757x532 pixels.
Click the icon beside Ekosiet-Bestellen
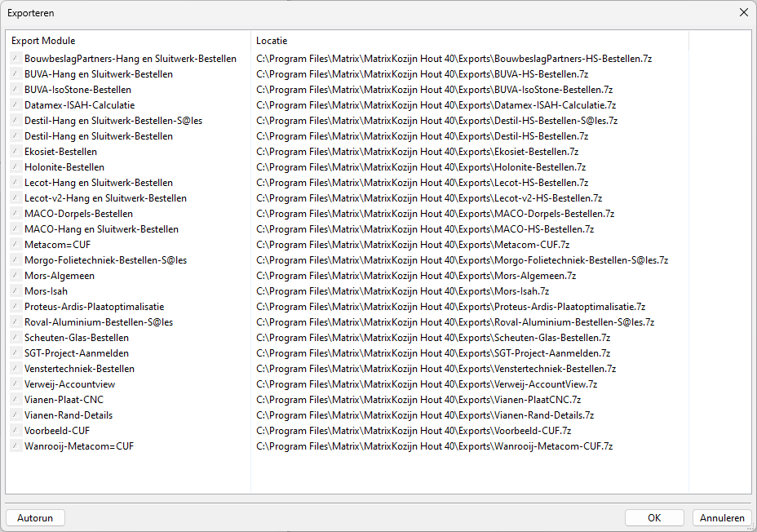click(x=16, y=152)
